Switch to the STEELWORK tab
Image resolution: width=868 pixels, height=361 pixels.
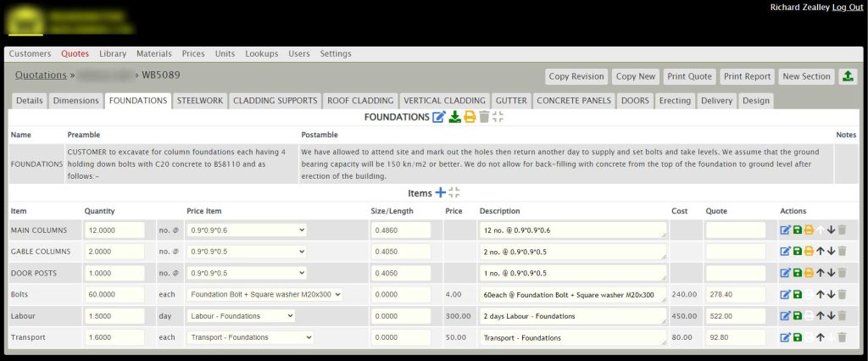(199, 101)
